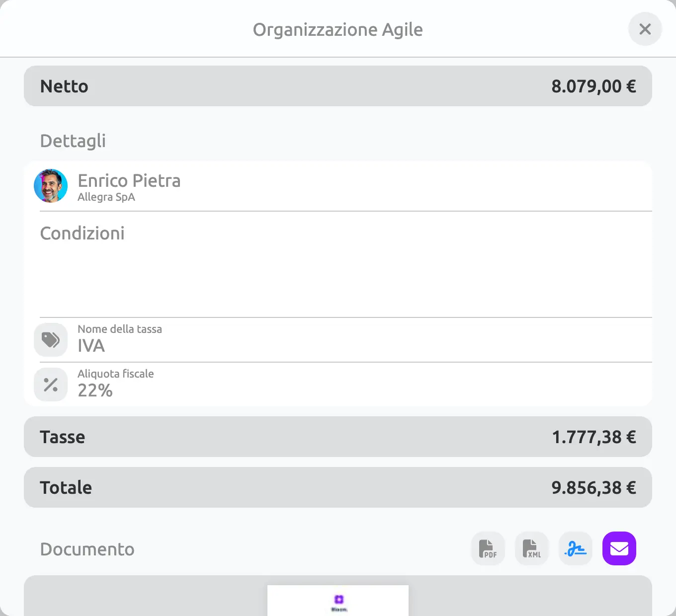The width and height of the screenshot is (676, 616).
Task: Open Enrico Pietra's avatar
Action: coord(51,186)
